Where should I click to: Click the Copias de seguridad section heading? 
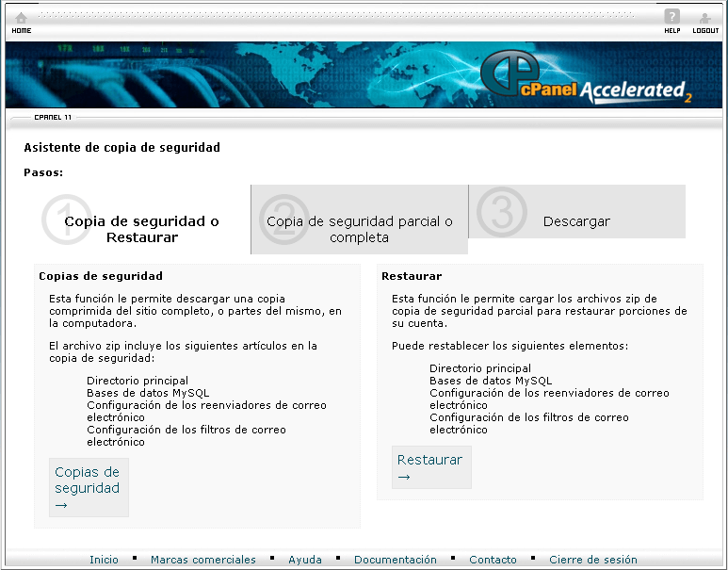(101, 276)
